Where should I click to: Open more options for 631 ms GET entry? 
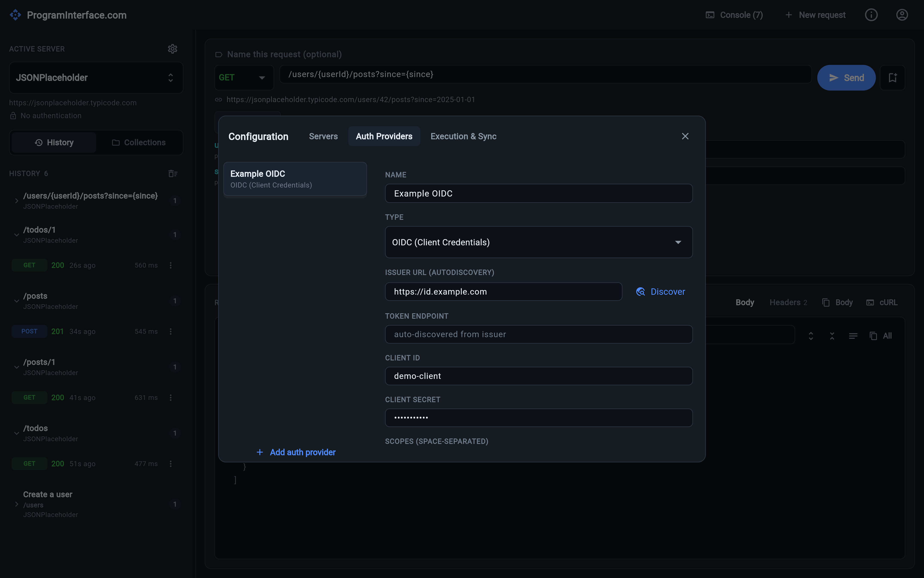click(x=171, y=398)
